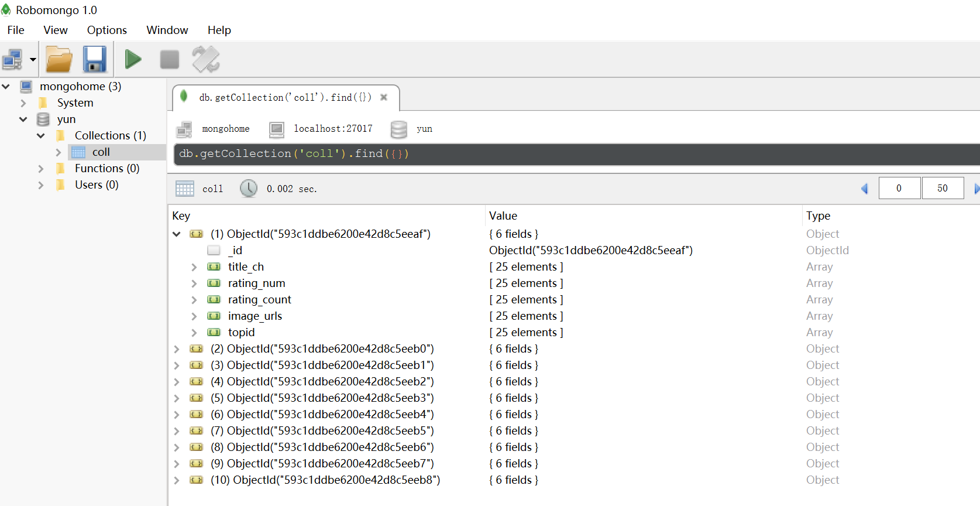Screen dimensions: 980x506
Task: Open the Help menu
Action: click(x=219, y=30)
